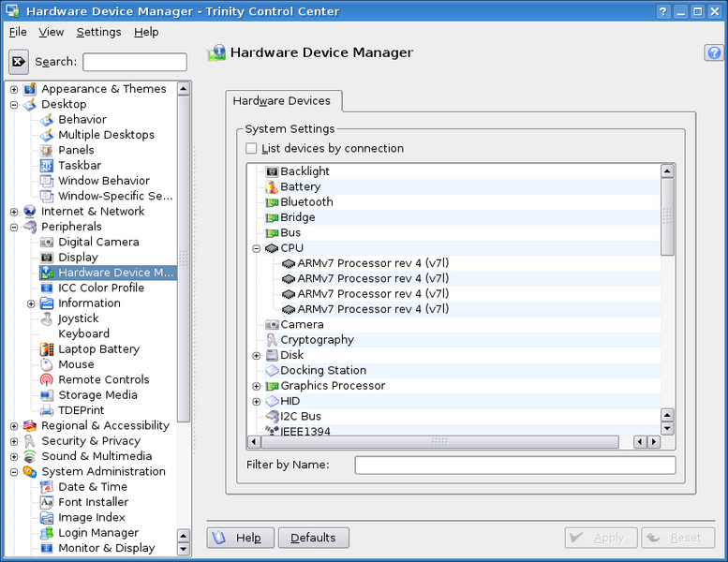Click the Bluetooth device icon
The height and width of the screenshot is (562, 728).
click(x=272, y=202)
